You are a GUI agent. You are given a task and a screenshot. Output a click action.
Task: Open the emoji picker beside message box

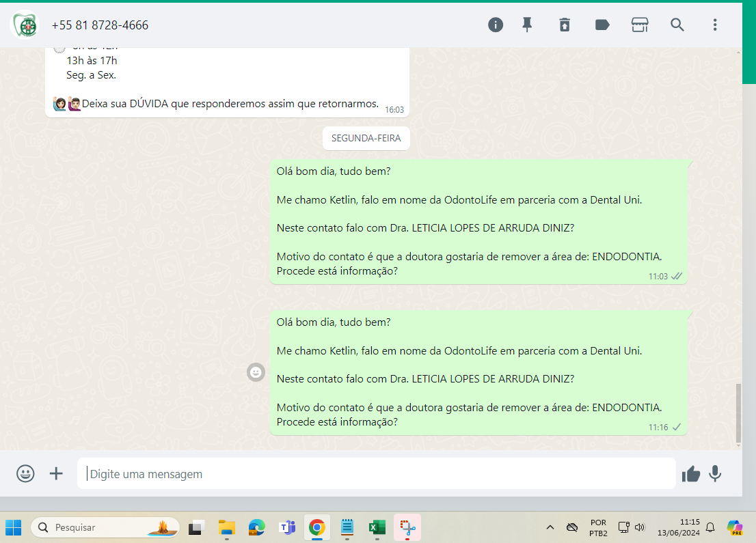click(25, 473)
